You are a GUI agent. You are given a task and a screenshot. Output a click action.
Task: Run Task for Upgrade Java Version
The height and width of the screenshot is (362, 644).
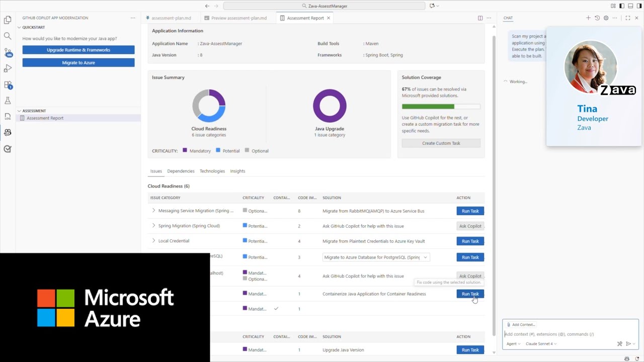point(470,350)
